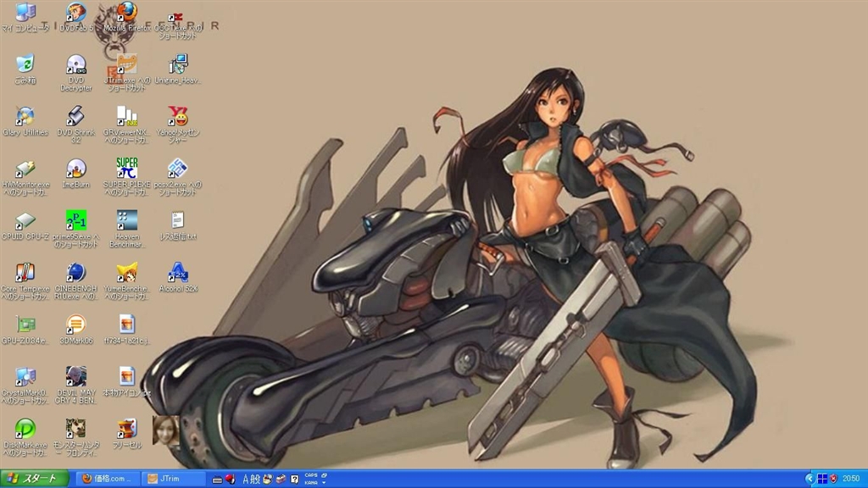This screenshot has height=488, width=868.
Task: Toggle the IME input mode 'A' indicator
Action: point(246,480)
